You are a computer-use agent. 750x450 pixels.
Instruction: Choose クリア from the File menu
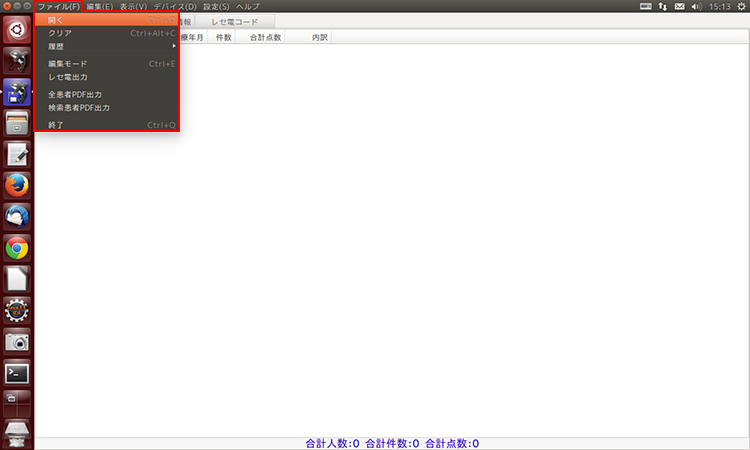coord(107,33)
